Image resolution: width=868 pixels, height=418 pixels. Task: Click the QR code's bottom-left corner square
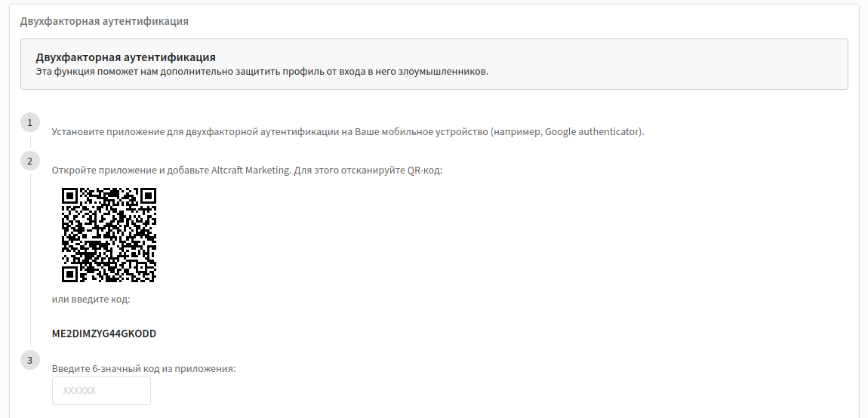click(69, 275)
